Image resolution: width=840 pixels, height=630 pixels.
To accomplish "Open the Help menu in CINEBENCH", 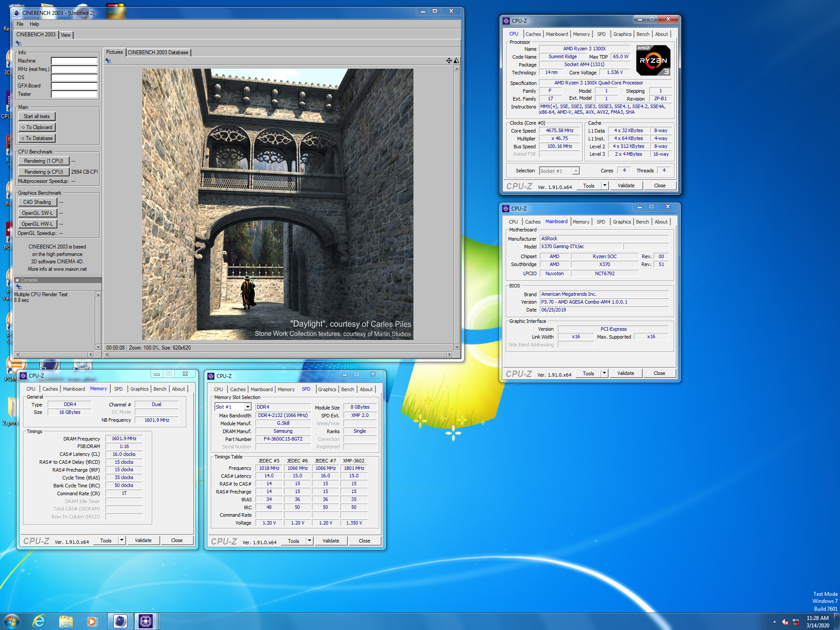I will coord(34,24).
